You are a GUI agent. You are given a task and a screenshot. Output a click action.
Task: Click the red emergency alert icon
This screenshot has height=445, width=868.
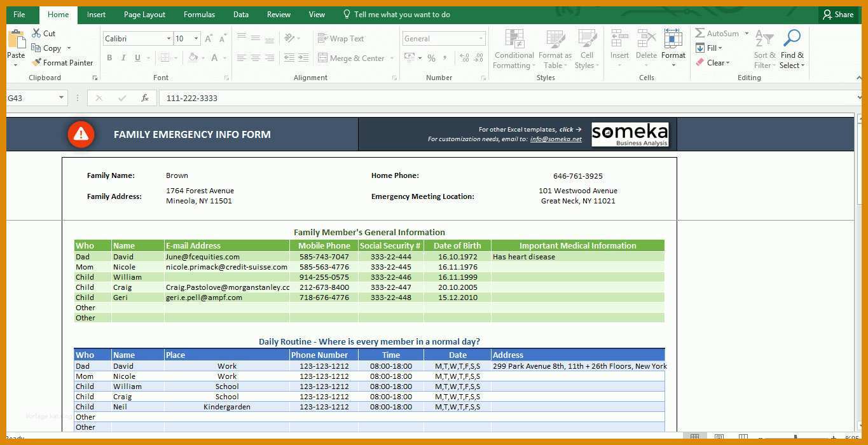[x=81, y=134]
